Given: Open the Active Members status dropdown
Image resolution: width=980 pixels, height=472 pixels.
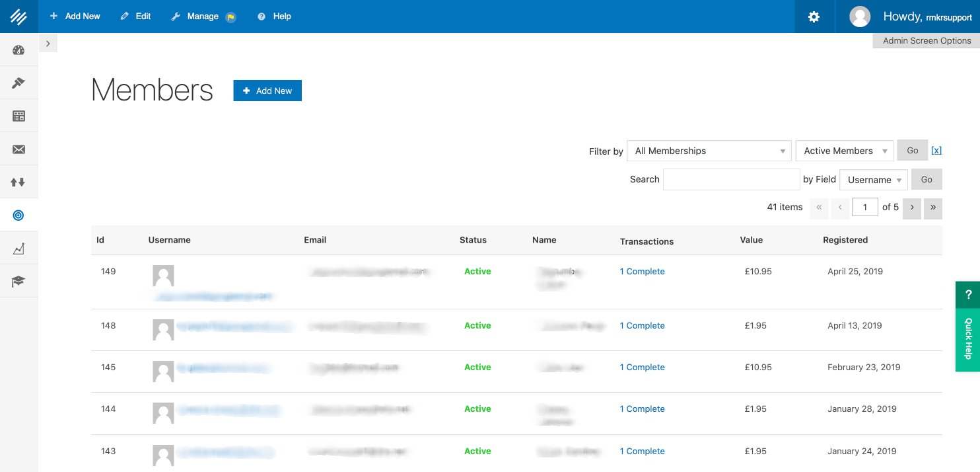Looking at the screenshot, I should pyautogui.click(x=844, y=151).
